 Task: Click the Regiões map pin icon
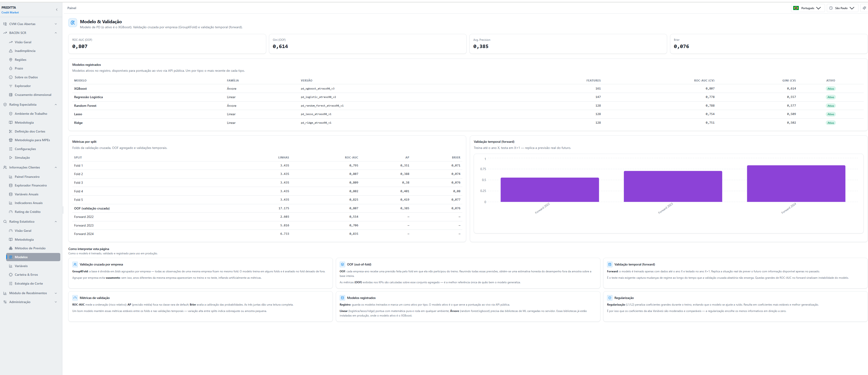tap(11, 60)
